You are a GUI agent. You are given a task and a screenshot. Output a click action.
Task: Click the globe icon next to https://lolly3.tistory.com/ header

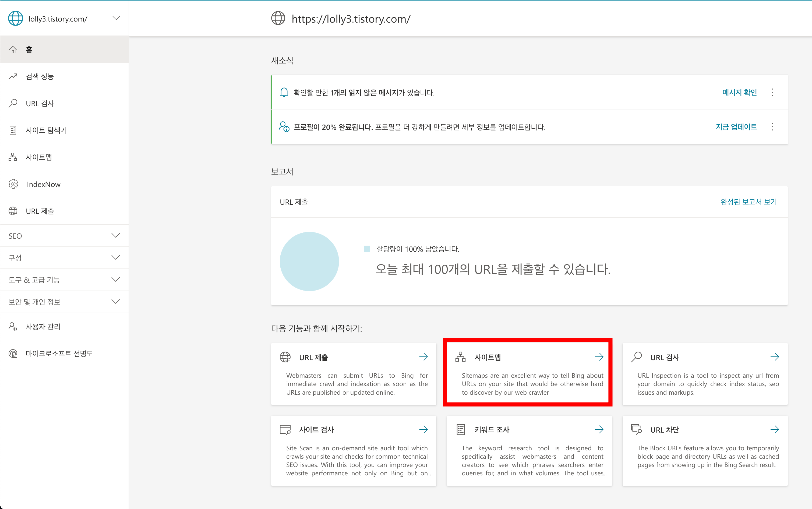coord(278,19)
